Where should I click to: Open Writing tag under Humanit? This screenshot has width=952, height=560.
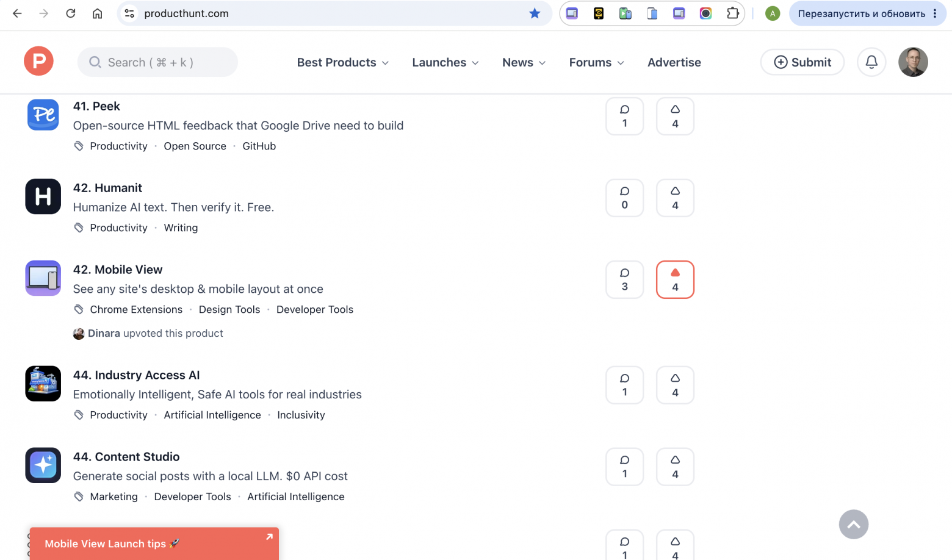click(181, 228)
